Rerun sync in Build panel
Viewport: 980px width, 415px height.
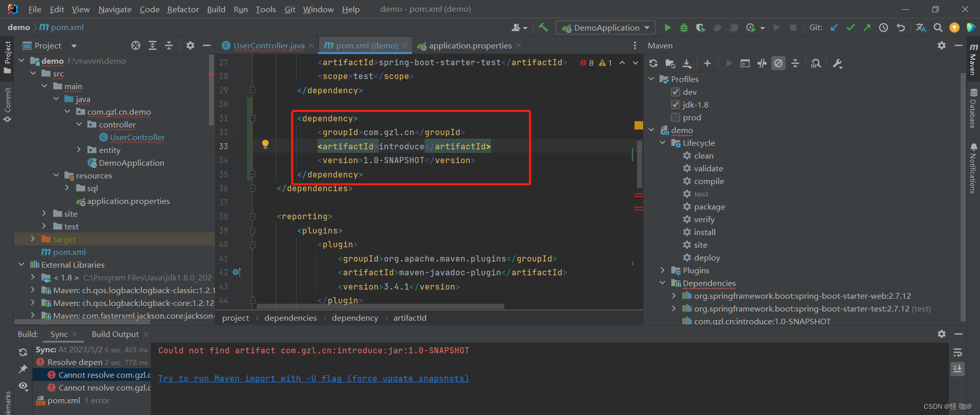click(23, 352)
